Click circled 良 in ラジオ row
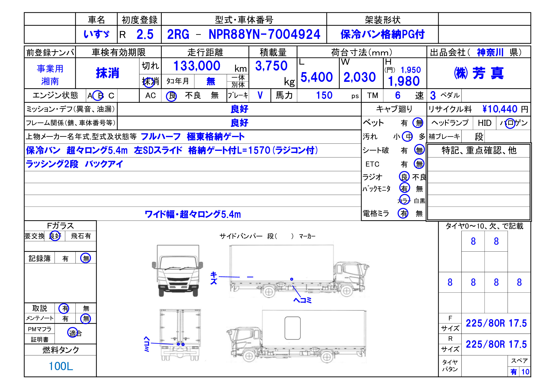This screenshot has height=392, width=555. pos(404,177)
